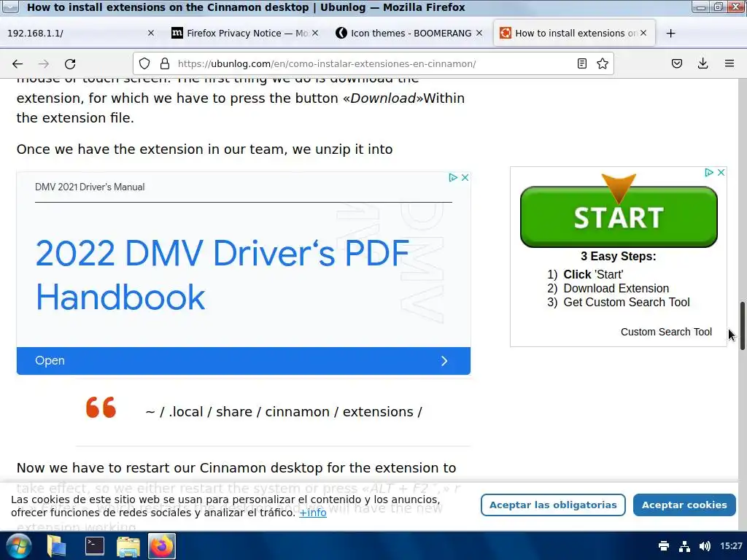Toggle reader view icon in address bar
Screen dimensions: 747x560
click(581, 63)
